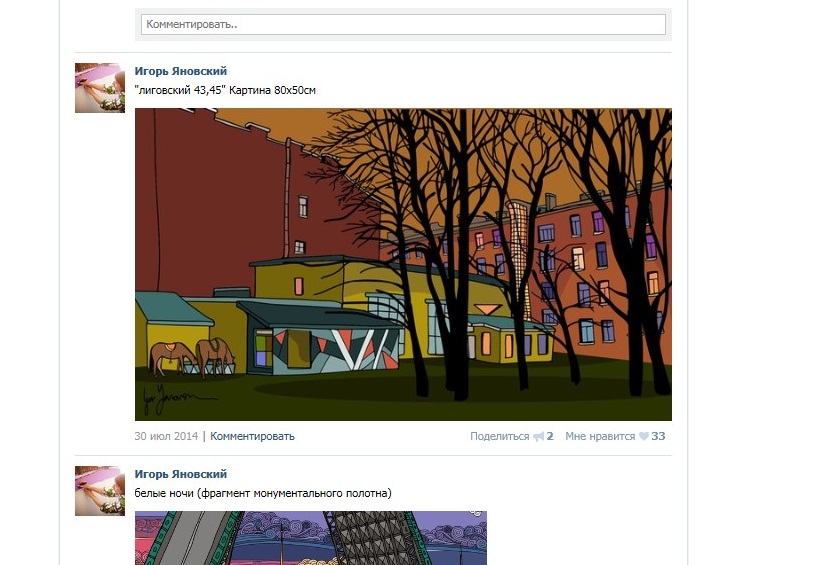Open the лиговский 43,45 painting image
822x565 pixels.
point(403,265)
